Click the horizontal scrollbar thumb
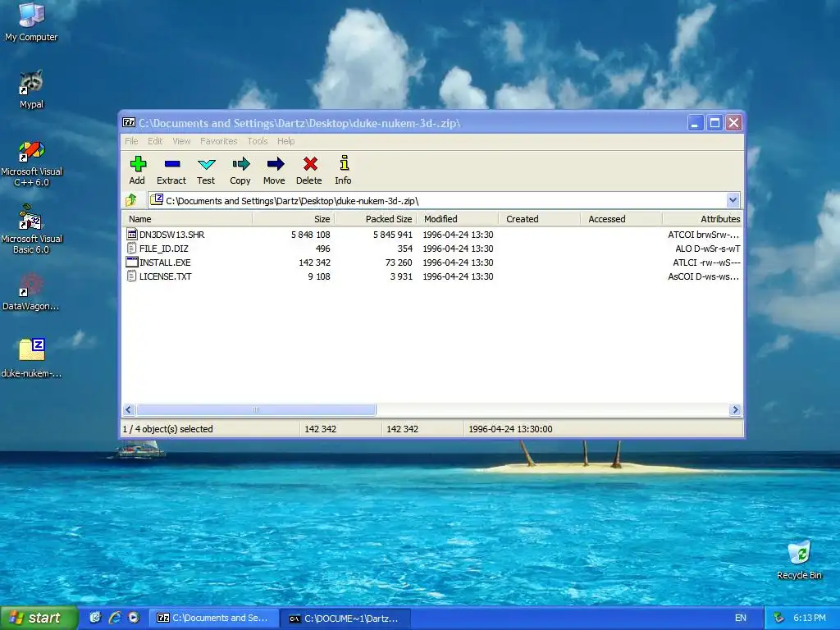The image size is (840, 630). (256, 410)
